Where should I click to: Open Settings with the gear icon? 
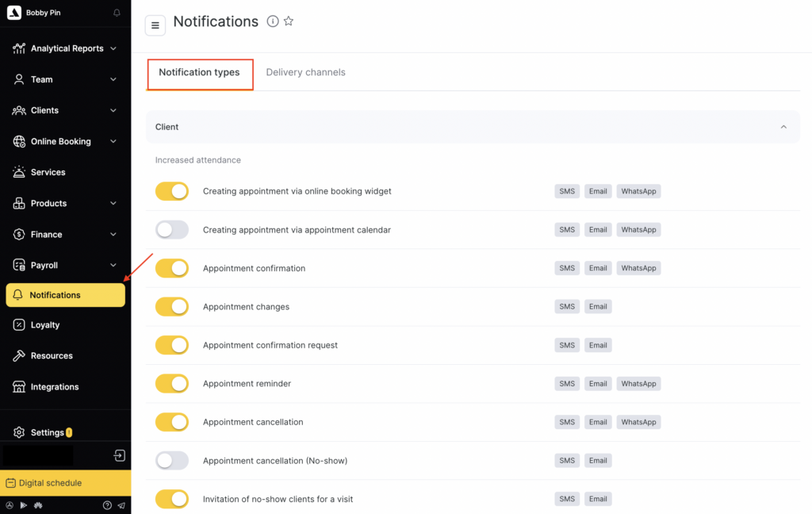pyautogui.click(x=19, y=432)
